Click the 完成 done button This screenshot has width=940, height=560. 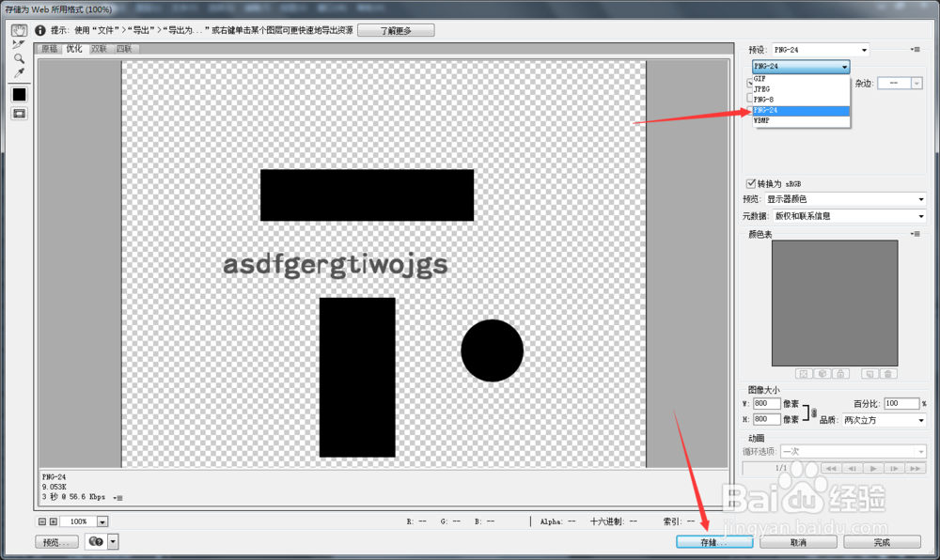pyautogui.click(x=882, y=542)
